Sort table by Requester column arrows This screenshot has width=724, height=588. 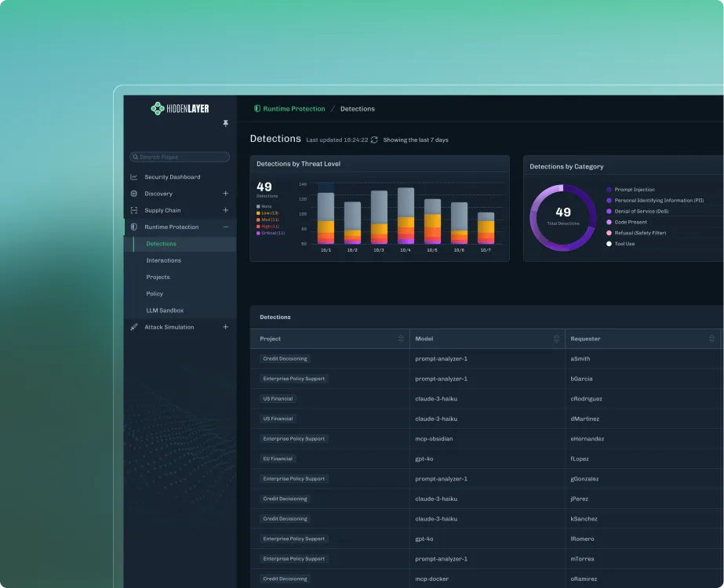coord(711,339)
